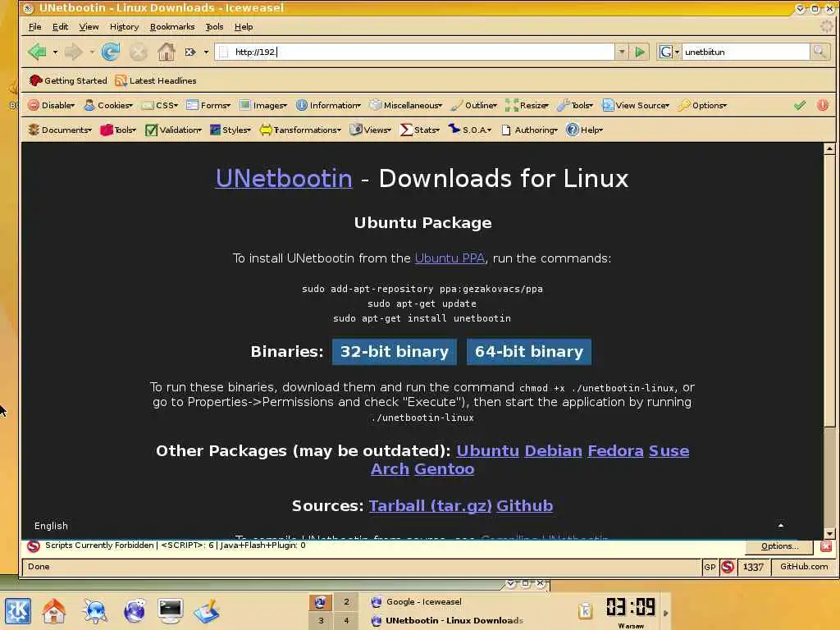The height and width of the screenshot is (630, 840).
Task: Open the blue Help toolbar menu
Action: (584, 130)
